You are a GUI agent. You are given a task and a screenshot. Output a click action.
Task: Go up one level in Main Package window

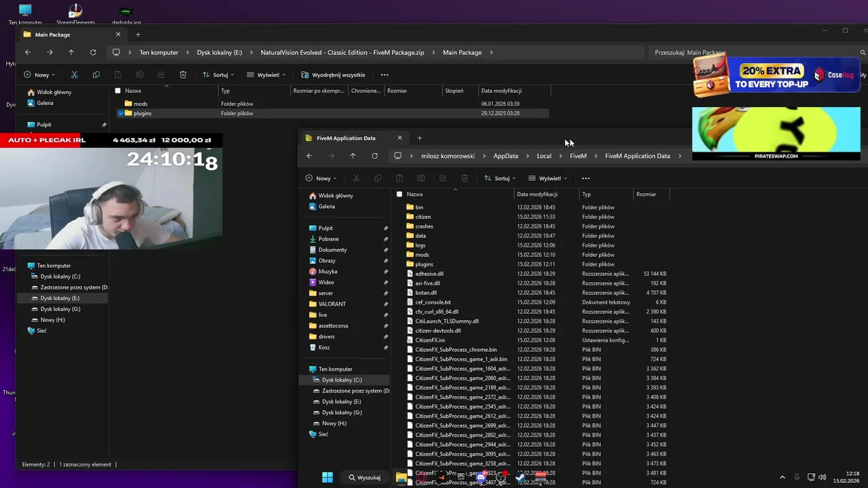71,52
